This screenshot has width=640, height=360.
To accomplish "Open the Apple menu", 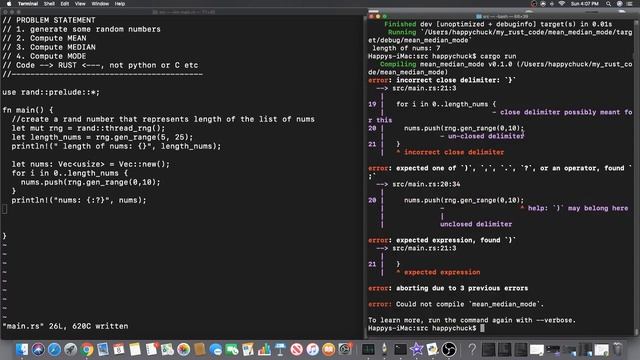I will point(9,4).
